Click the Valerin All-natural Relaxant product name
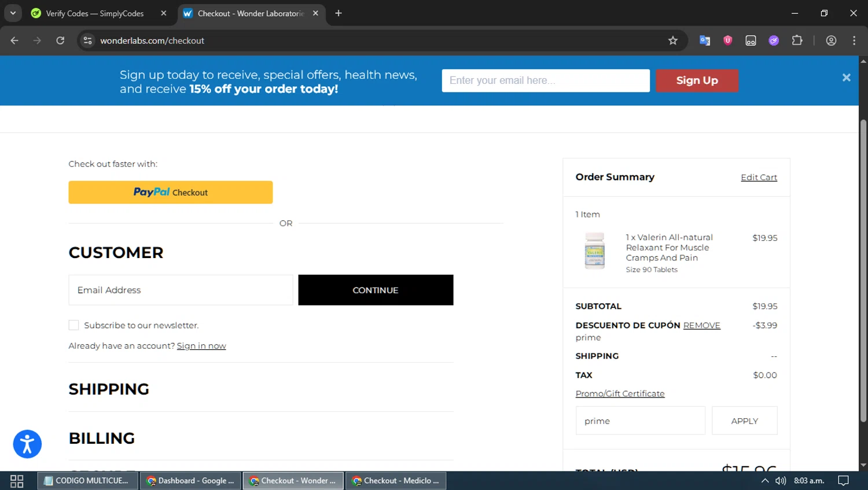868x490 pixels. pos(669,248)
